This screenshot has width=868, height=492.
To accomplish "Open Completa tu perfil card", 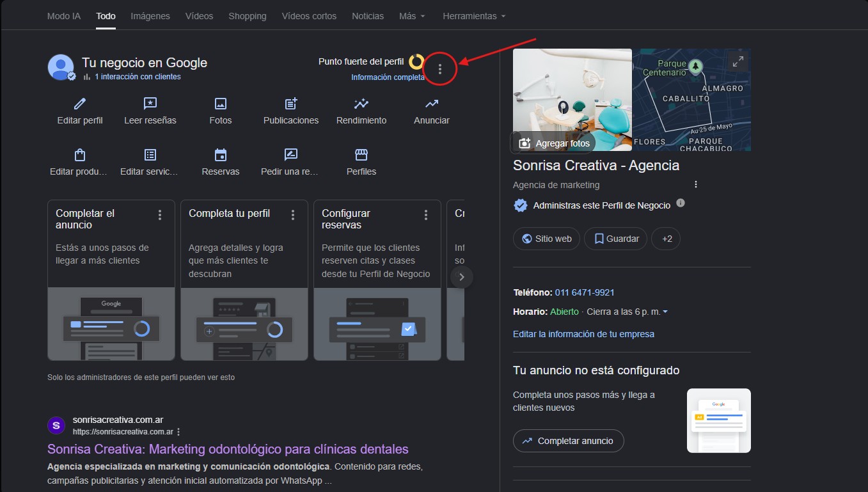I will (244, 280).
